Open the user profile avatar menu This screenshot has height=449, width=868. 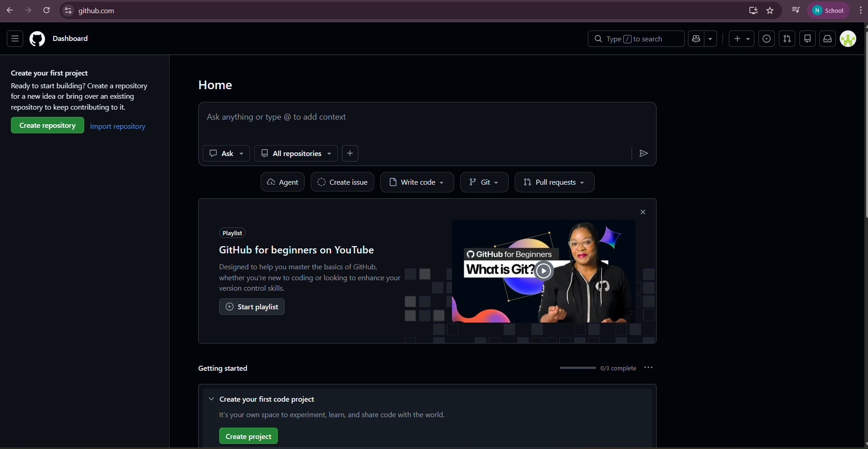848,39
